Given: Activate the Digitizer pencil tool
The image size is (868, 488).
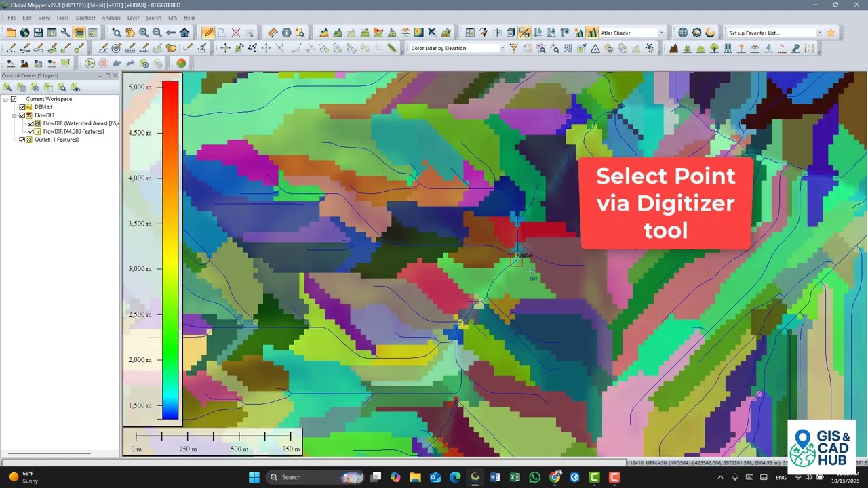Looking at the screenshot, I should (208, 33).
